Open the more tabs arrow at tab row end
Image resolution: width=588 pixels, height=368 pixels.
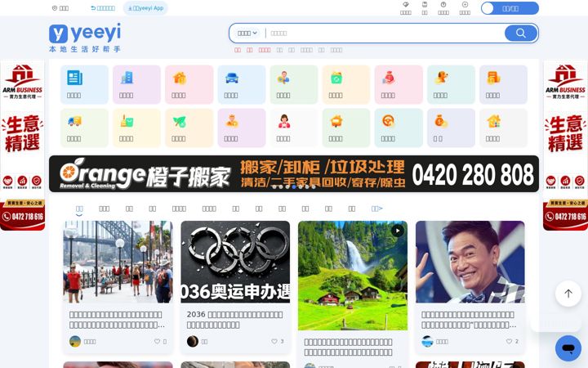tap(376, 209)
